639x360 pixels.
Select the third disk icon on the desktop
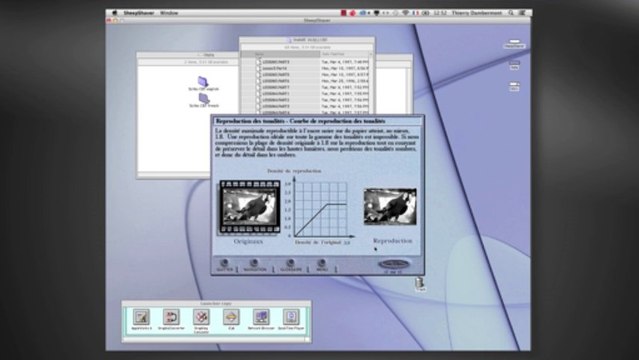click(x=514, y=85)
